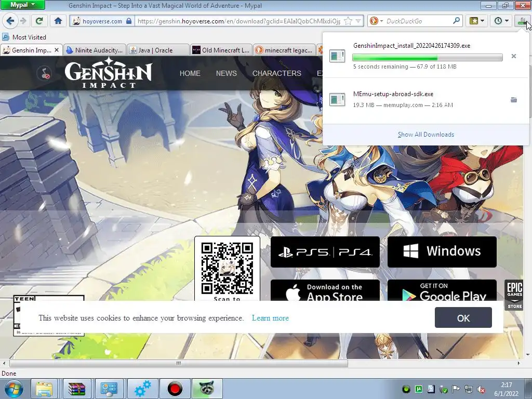Open the cookies Learn more link
532x399 pixels.
point(270,318)
